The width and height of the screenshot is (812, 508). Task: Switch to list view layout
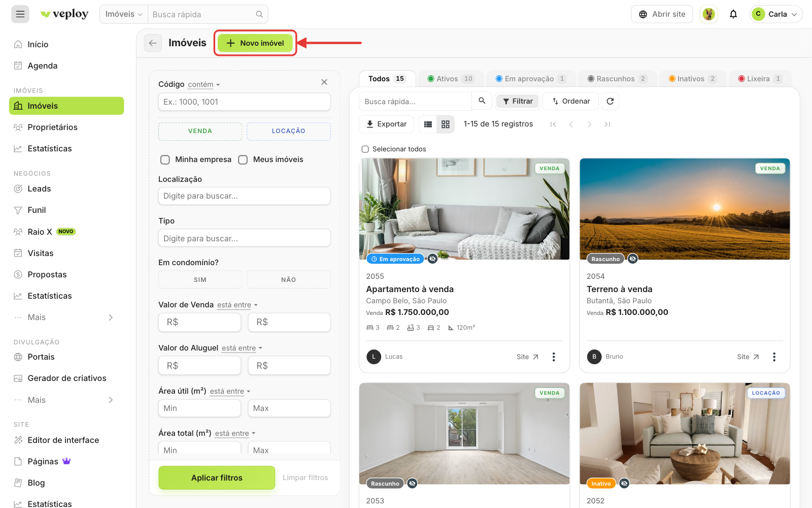point(428,124)
